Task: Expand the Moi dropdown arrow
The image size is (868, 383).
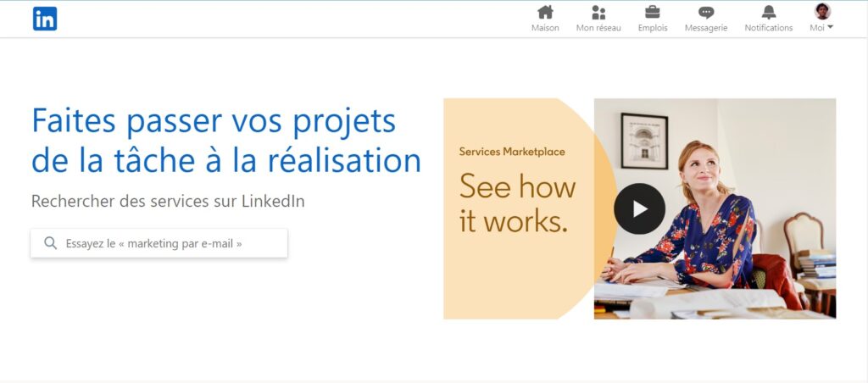Action: (x=831, y=28)
